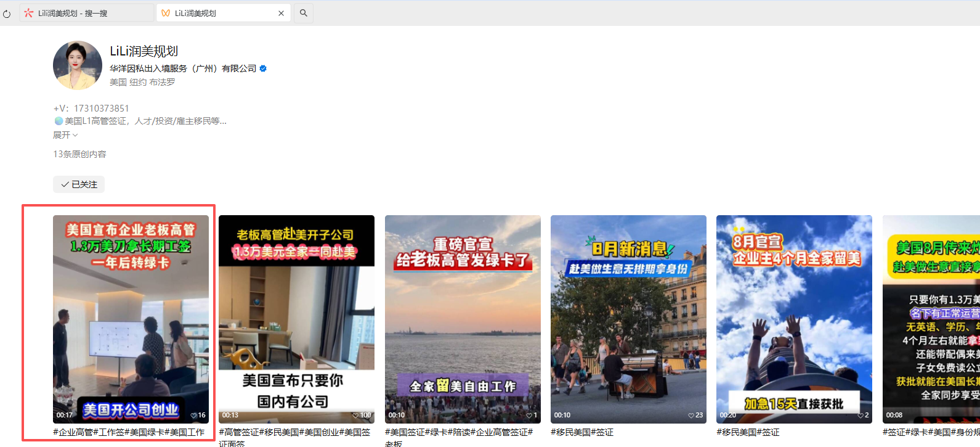The image size is (980, 447).
Task: Click the 00:17 duration label
Action: (x=65, y=416)
